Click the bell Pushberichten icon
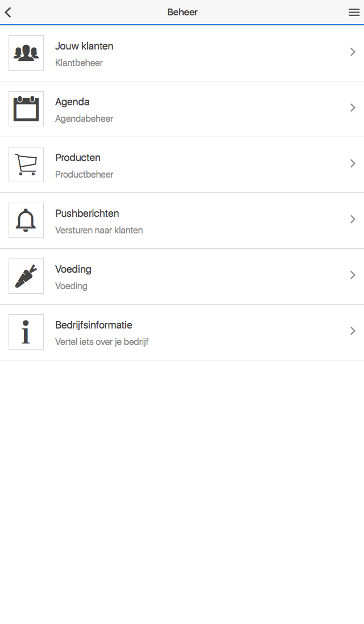The width and height of the screenshot is (364, 624). 26,220
